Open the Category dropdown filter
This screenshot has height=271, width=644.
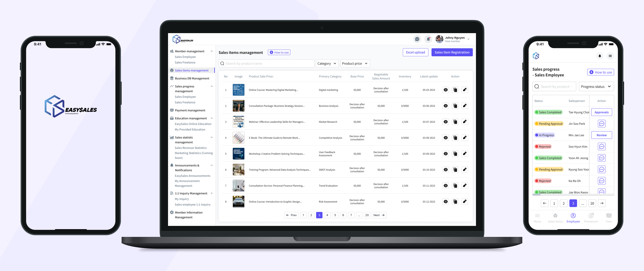pos(327,63)
